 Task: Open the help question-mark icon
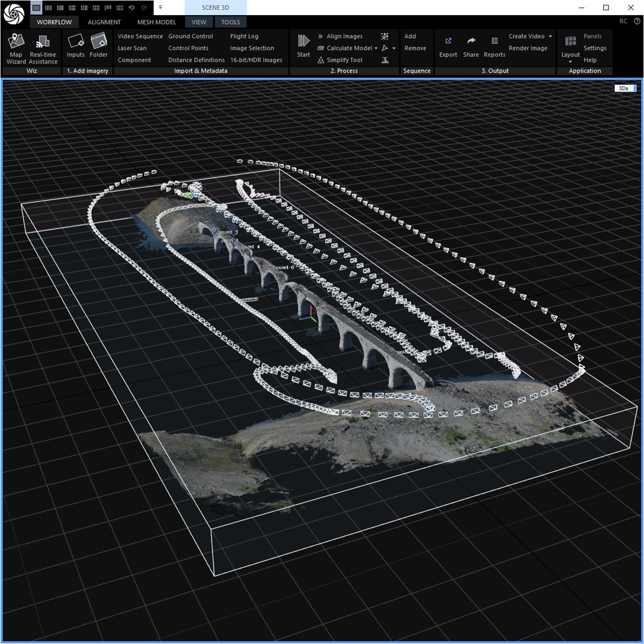637,21
